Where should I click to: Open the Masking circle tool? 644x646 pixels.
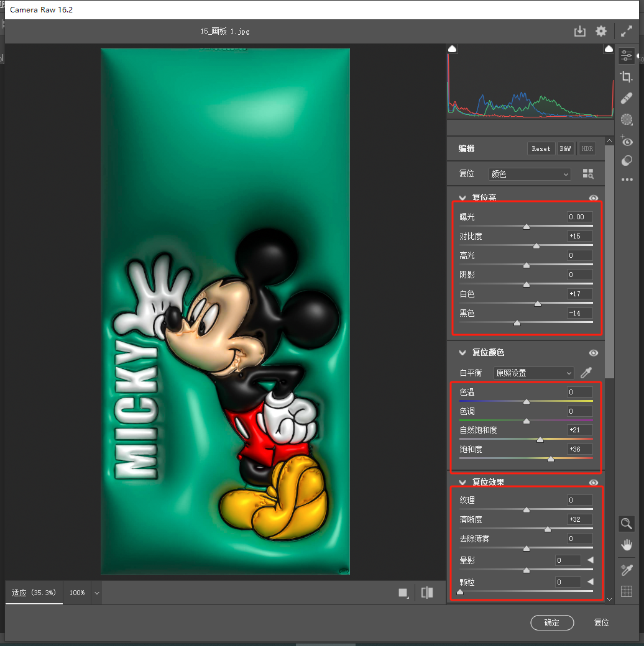pos(627,119)
